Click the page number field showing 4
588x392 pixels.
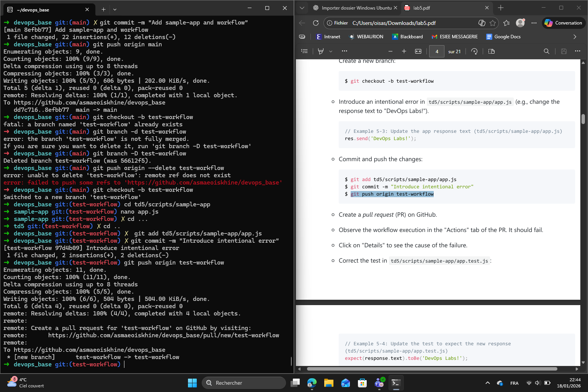pyautogui.click(x=437, y=51)
